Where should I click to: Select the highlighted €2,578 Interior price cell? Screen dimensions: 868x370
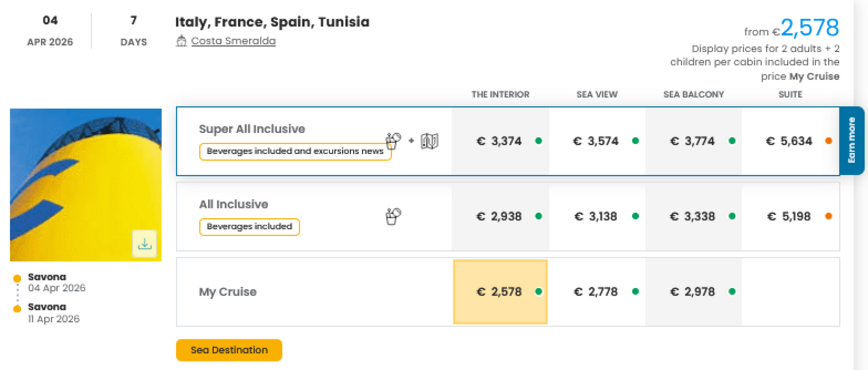click(500, 291)
